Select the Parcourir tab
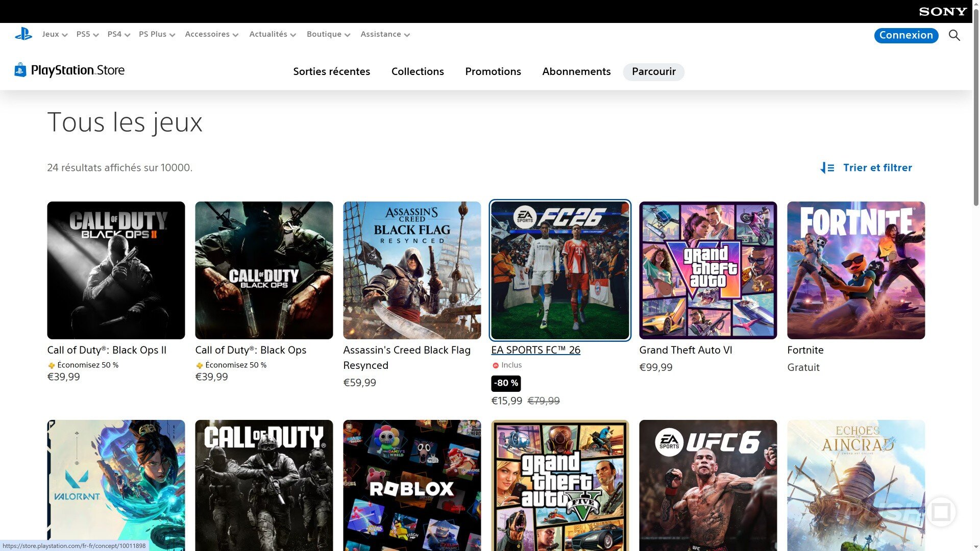This screenshot has height=551, width=980. (x=654, y=72)
